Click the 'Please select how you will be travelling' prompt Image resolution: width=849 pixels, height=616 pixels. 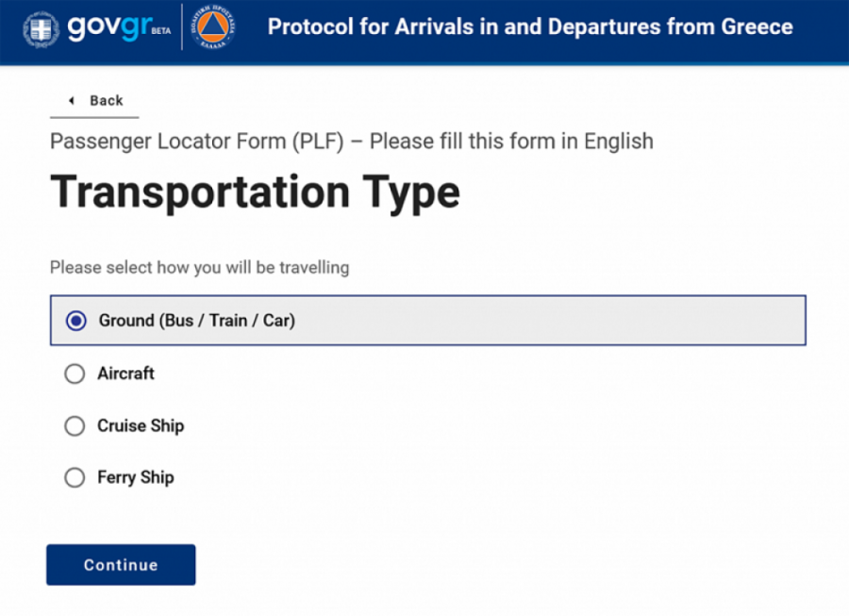pos(199,268)
